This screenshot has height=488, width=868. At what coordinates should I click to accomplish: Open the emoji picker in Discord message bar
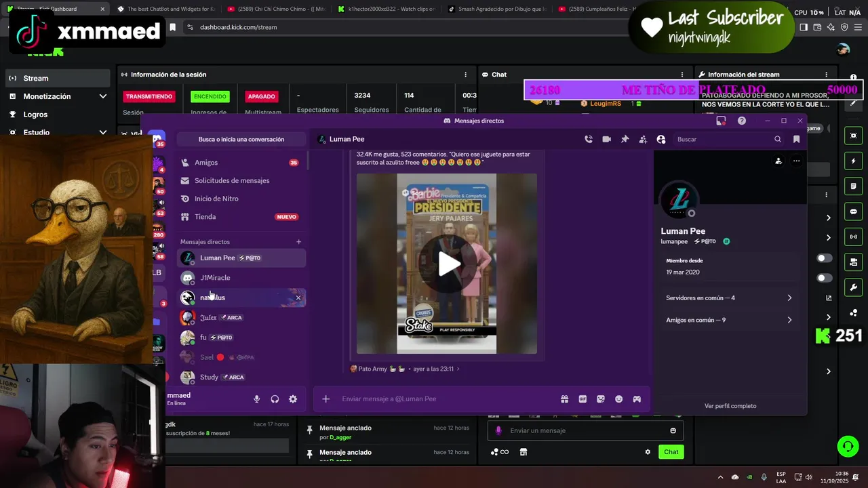tap(618, 399)
